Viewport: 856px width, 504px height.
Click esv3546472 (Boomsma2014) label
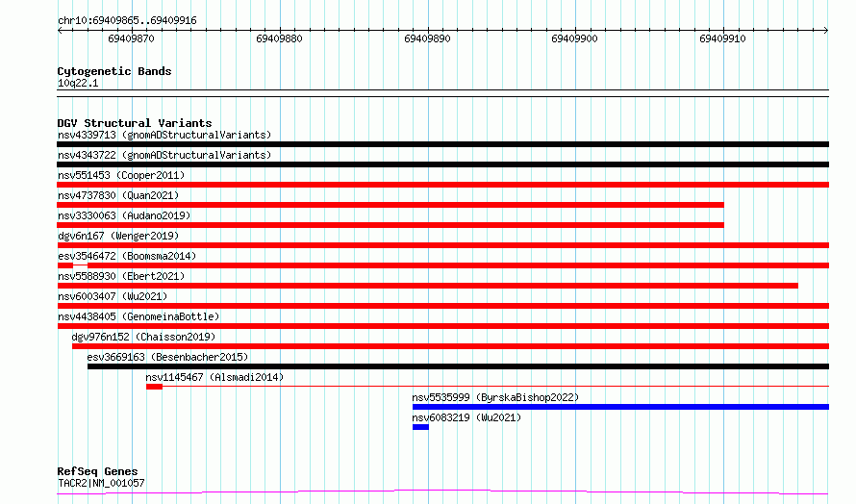127,256
